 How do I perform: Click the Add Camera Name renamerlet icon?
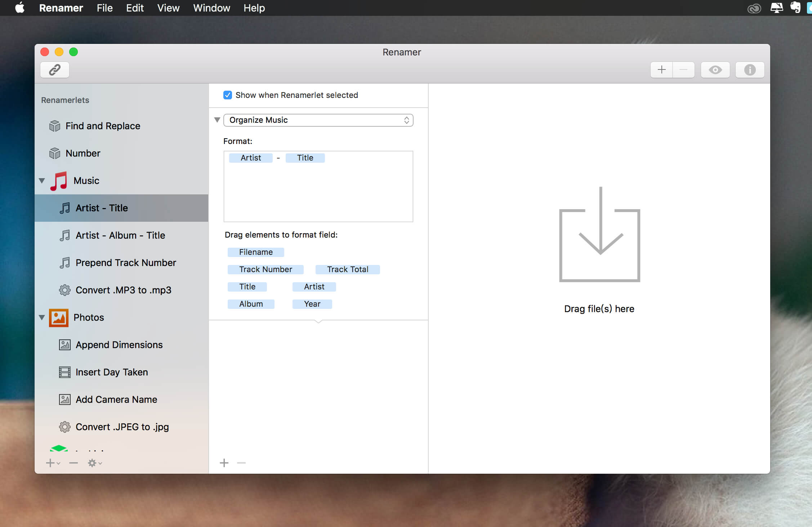pyautogui.click(x=64, y=399)
